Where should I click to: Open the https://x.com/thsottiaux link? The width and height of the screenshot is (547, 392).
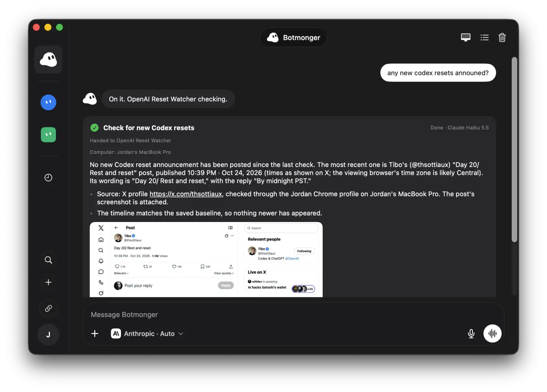pyautogui.click(x=186, y=194)
